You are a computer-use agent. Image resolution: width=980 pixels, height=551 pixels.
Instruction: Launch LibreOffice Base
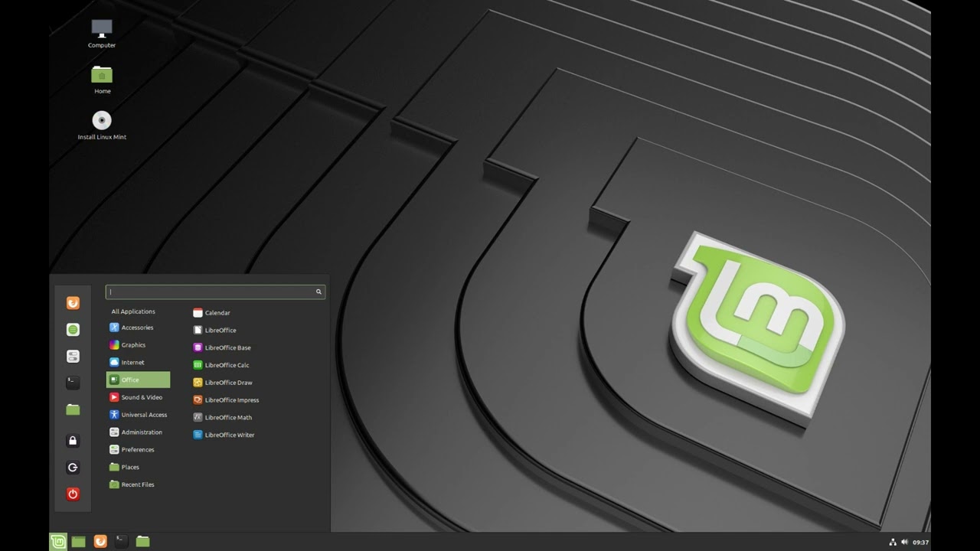click(222, 347)
